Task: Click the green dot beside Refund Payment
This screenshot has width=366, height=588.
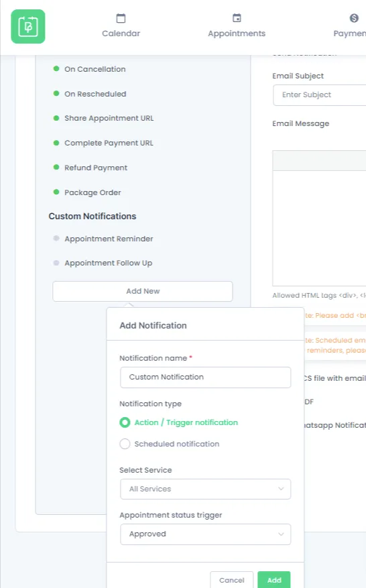Action: click(x=56, y=167)
